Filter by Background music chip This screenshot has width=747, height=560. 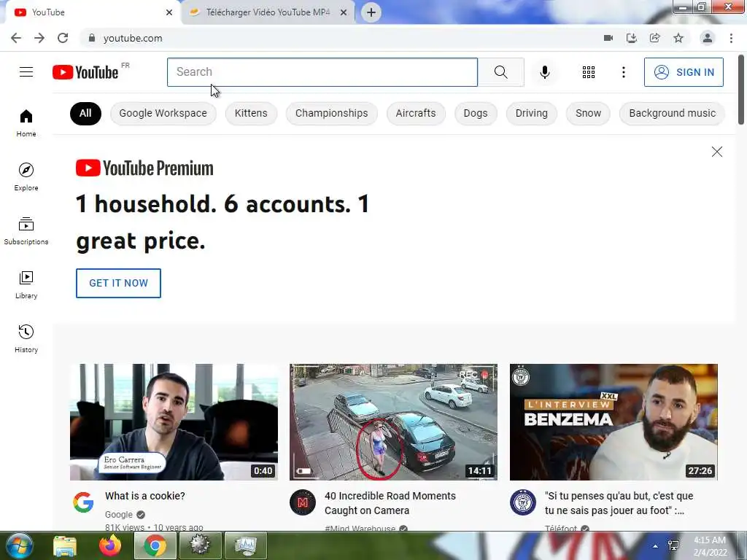(672, 113)
